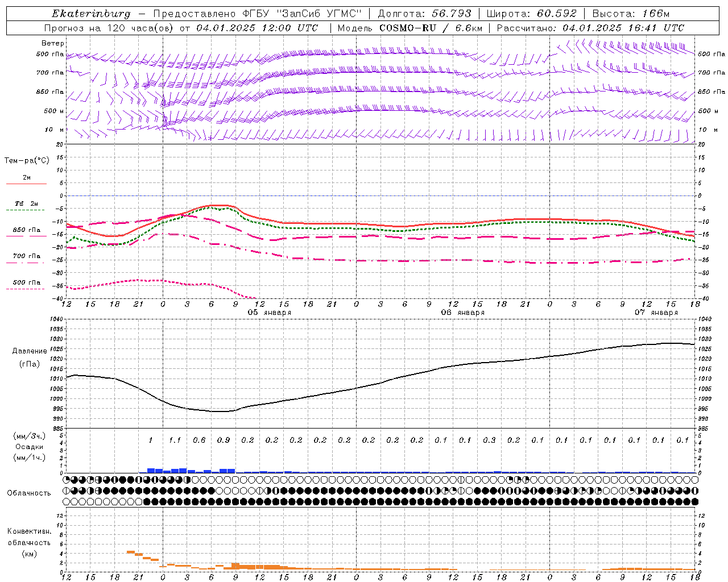This screenshot has width=728, height=582.
Task: Click the 'Тем-ра(°C)' temperature panel label
Action: pyautogui.click(x=27, y=161)
